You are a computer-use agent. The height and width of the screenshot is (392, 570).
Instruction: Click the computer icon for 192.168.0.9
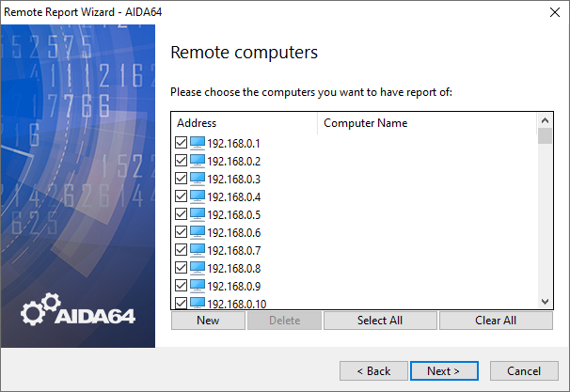click(198, 285)
